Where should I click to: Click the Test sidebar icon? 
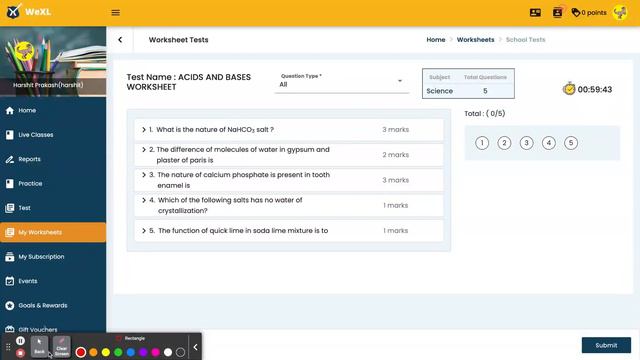pos(10,208)
